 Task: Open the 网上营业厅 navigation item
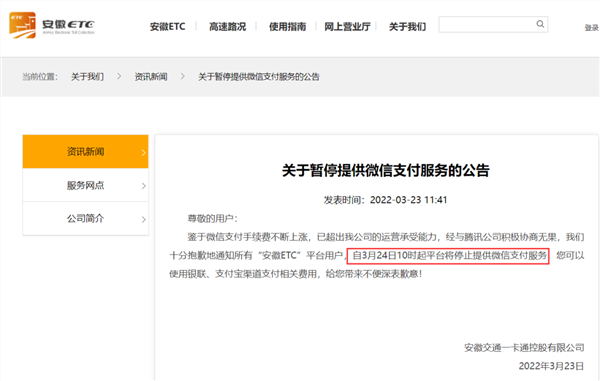pyautogui.click(x=347, y=27)
